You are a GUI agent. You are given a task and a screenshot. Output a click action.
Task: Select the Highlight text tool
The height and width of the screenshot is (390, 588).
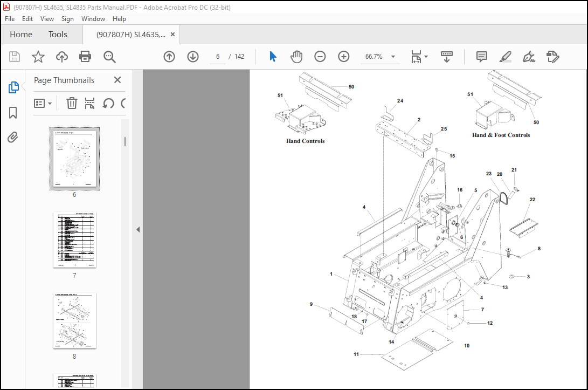pos(505,57)
